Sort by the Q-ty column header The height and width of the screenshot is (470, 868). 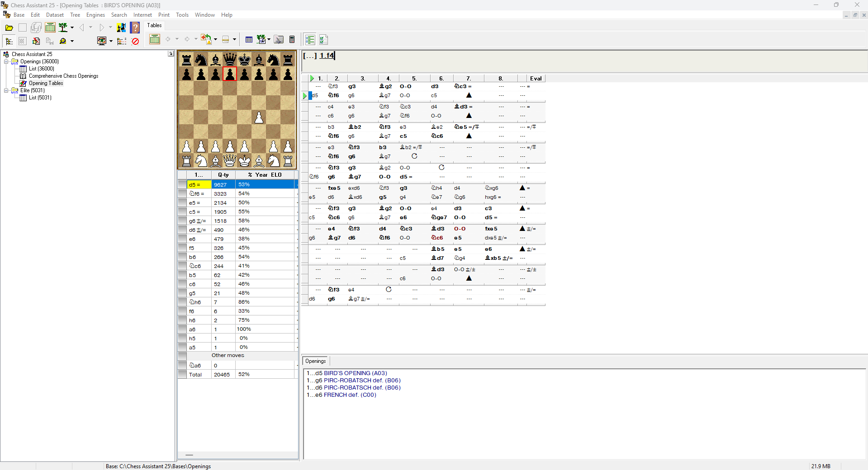point(223,175)
